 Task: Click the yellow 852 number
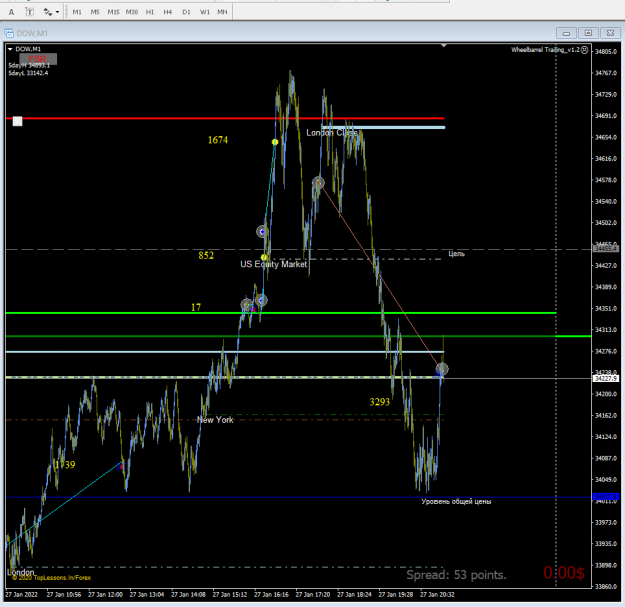point(206,255)
